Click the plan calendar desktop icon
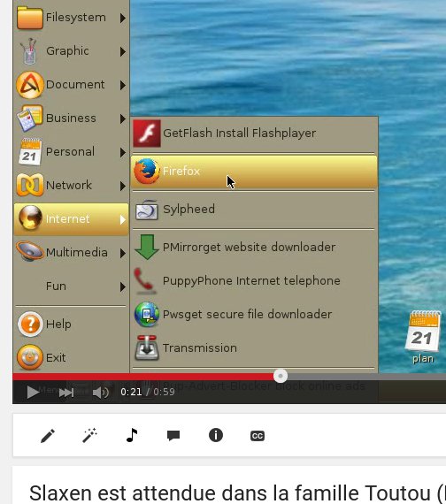Viewport: 446px width, 504px height. [423, 337]
